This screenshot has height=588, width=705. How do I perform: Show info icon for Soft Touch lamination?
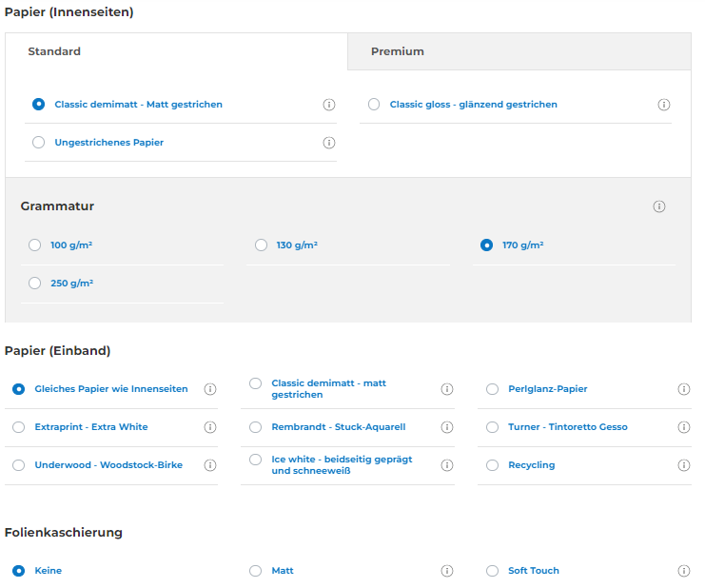(684, 571)
